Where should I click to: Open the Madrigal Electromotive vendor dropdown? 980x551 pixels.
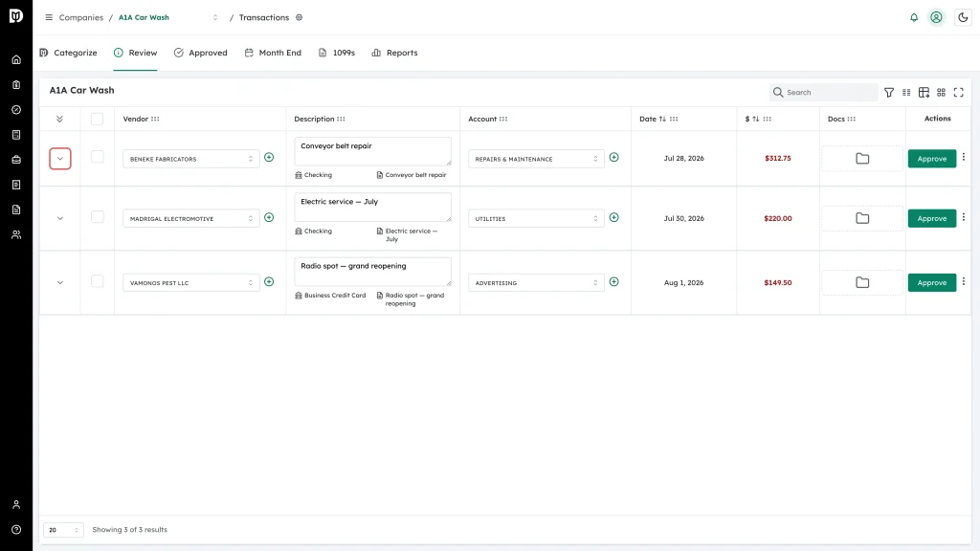pyautogui.click(x=191, y=219)
